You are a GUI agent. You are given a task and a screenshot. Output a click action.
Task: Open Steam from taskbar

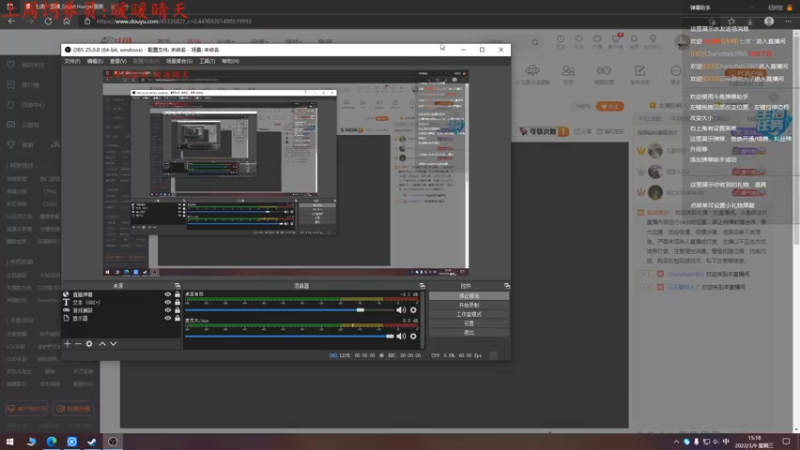92,441
